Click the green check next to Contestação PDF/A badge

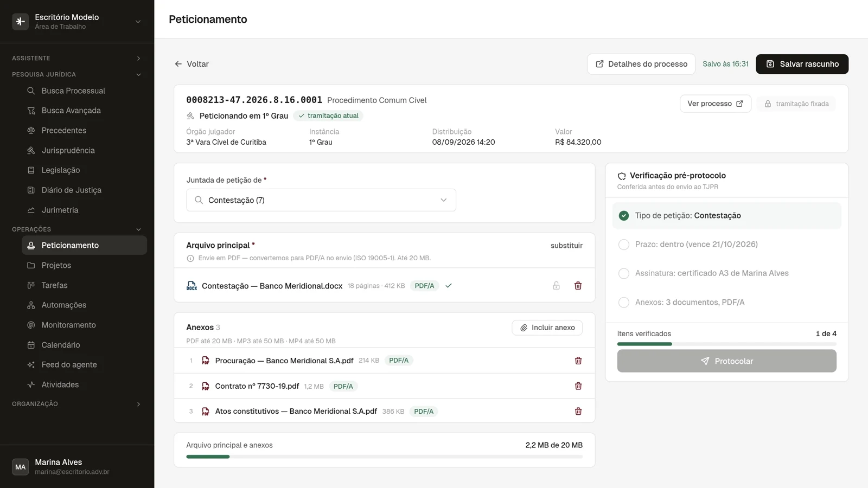tap(449, 286)
